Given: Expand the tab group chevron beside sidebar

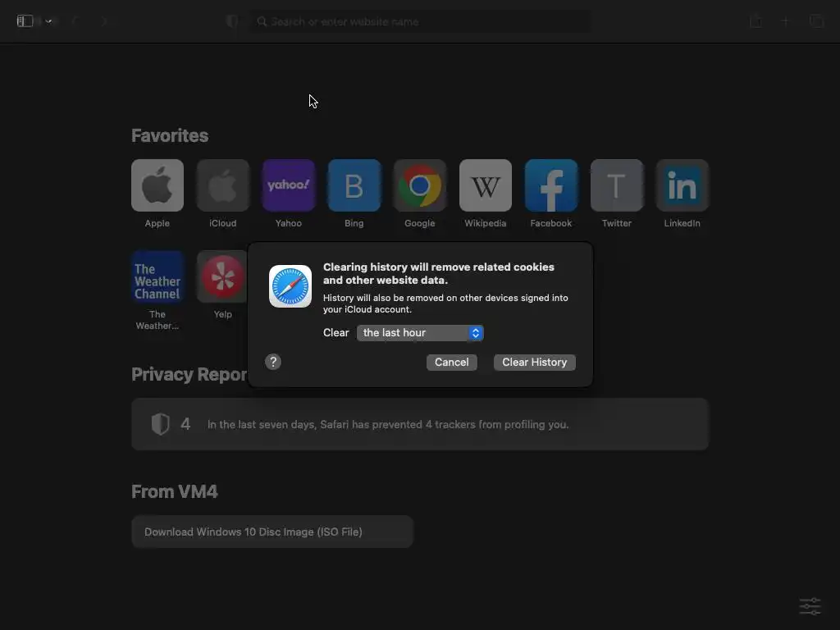Looking at the screenshot, I should pos(48,21).
